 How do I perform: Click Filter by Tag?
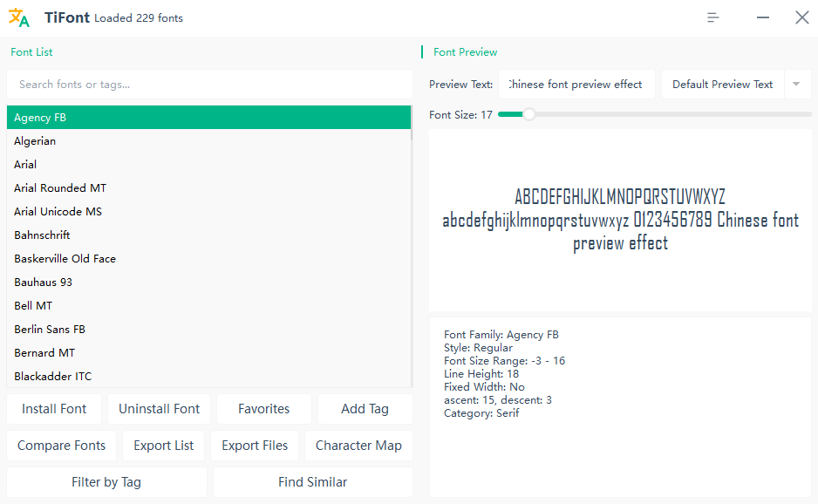click(106, 481)
